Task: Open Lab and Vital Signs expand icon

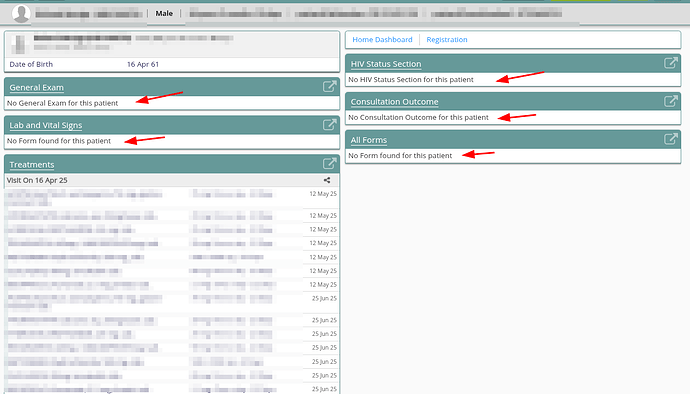Action: click(330, 125)
